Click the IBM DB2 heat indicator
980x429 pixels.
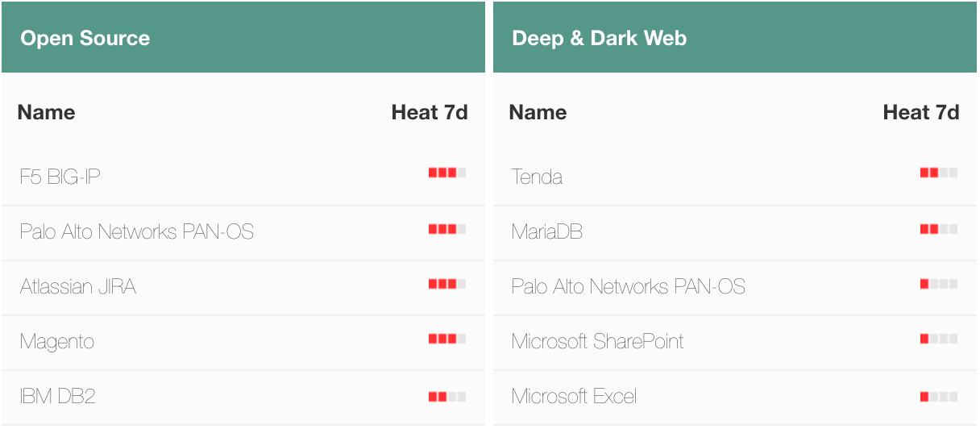[447, 397]
